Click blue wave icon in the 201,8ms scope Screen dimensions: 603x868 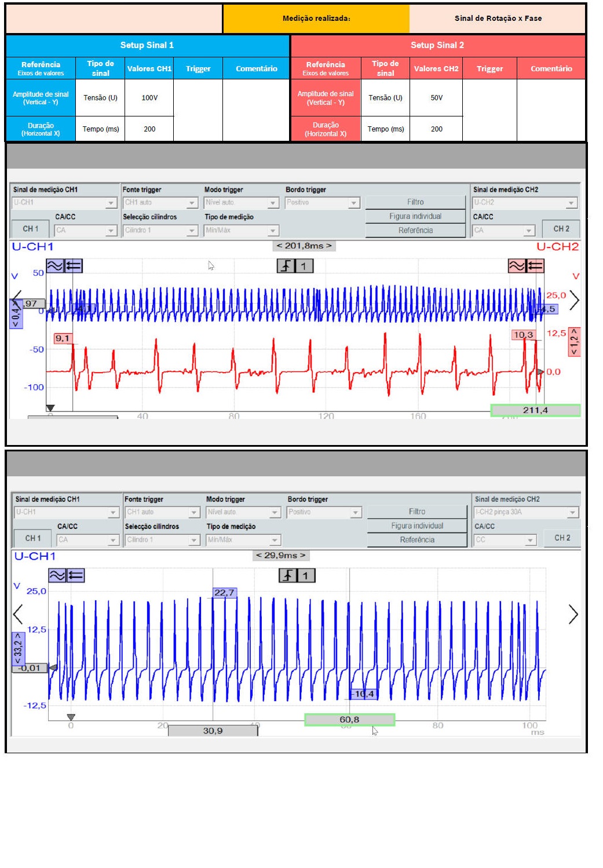coord(54,266)
